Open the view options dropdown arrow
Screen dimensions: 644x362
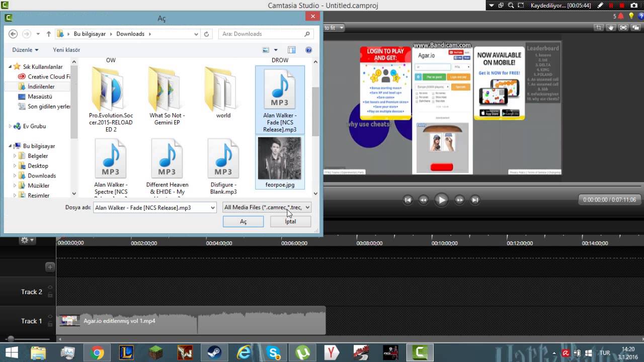pos(276,50)
